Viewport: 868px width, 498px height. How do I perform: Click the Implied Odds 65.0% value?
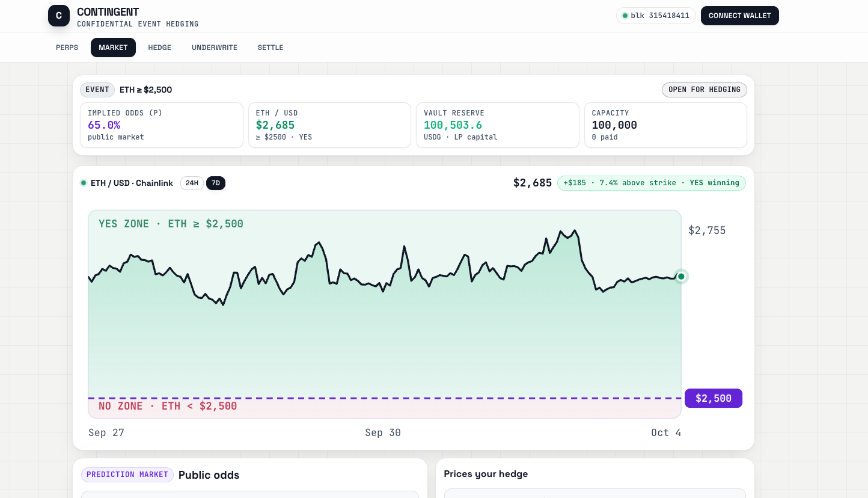tap(104, 125)
